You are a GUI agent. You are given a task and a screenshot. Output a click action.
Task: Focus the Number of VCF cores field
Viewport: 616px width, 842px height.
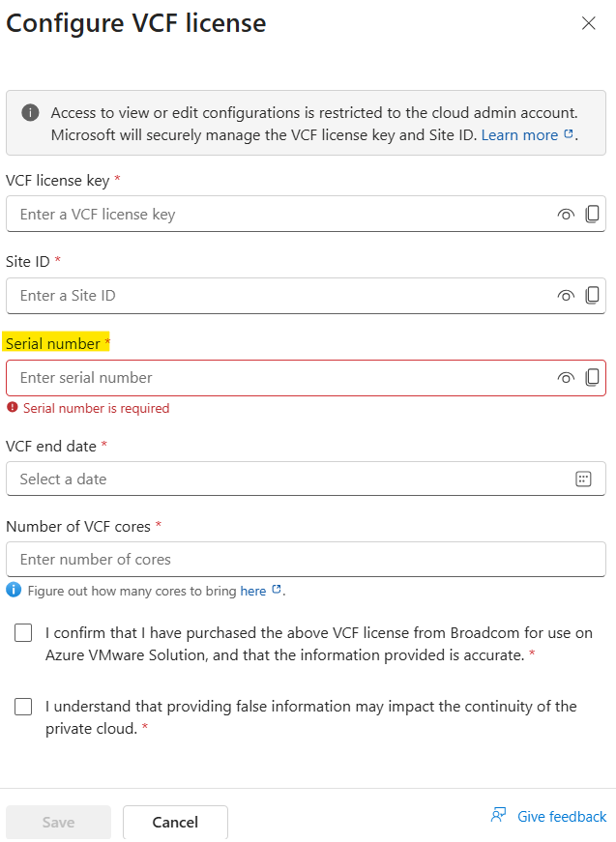pos(306,559)
